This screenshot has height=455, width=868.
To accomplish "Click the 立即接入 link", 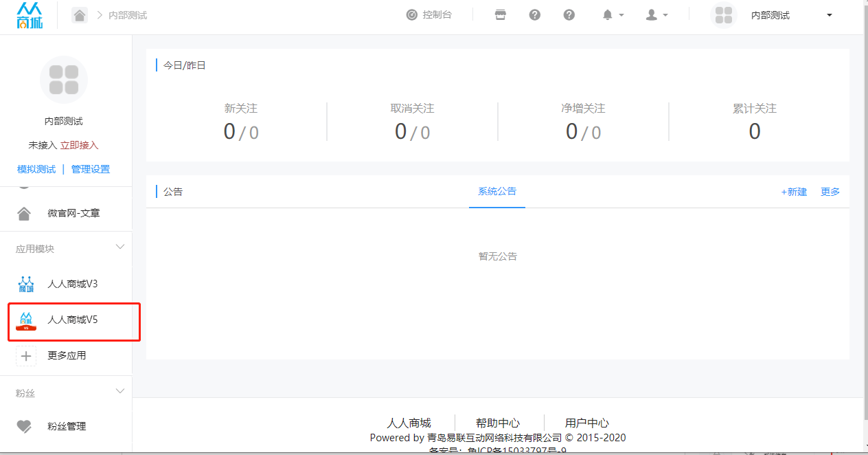I will tap(79, 145).
